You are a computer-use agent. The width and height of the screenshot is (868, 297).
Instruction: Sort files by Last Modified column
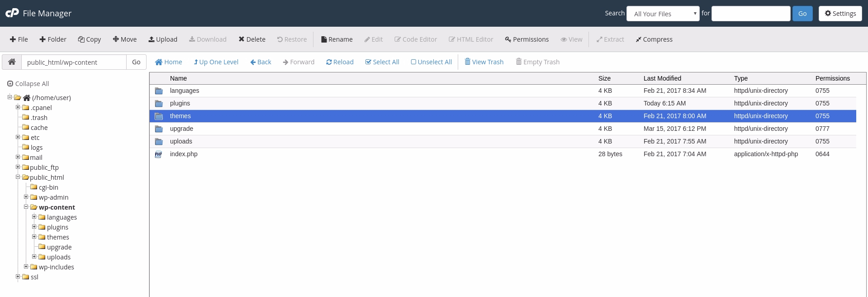(x=662, y=78)
